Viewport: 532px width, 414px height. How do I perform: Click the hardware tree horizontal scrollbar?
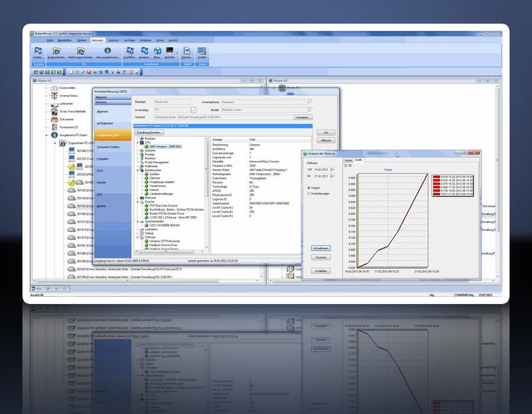170,252
